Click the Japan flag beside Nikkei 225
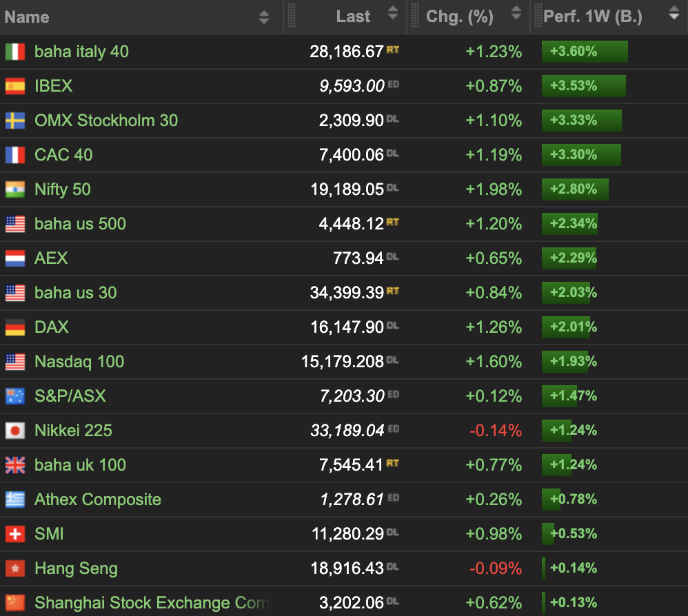This screenshot has height=616, width=688. point(15,431)
